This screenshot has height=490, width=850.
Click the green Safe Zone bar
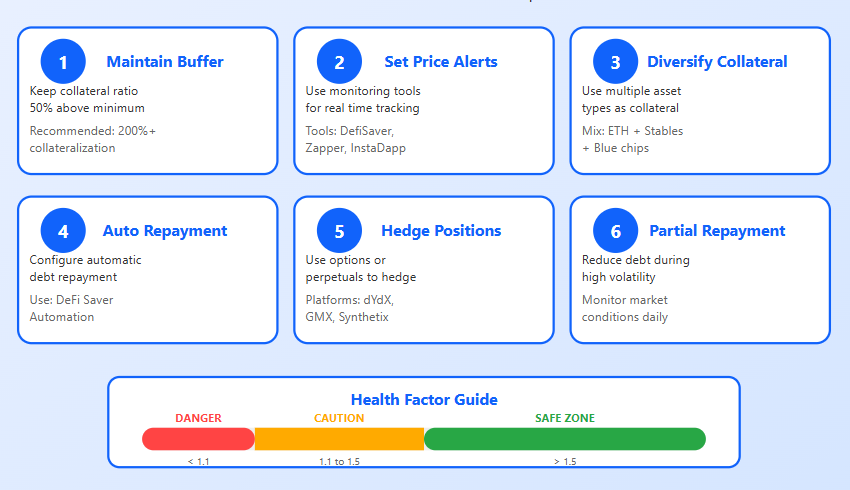(x=565, y=439)
